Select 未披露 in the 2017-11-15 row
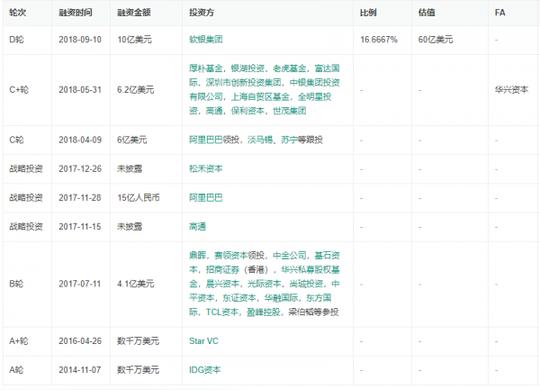The width and height of the screenshot is (540, 390). click(x=129, y=226)
